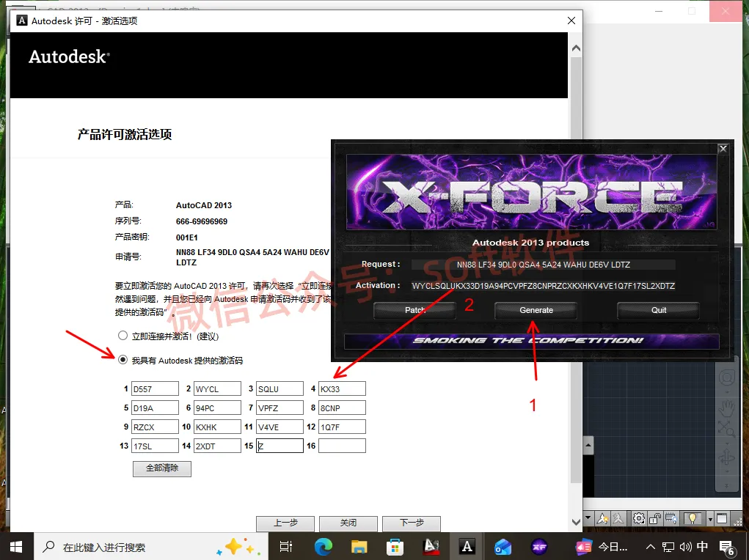The height and width of the screenshot is (560, 749).
Task: Select the Zoom Extents tool in AutoCAD
Action: point(727,428)
